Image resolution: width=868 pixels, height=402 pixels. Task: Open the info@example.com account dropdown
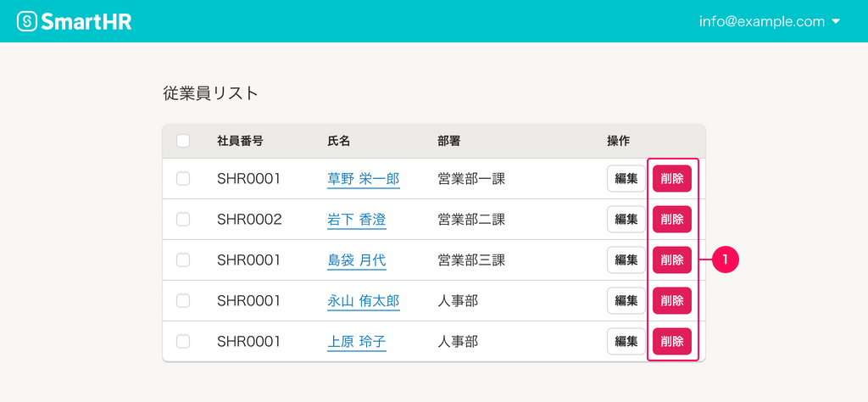point(769,22)
